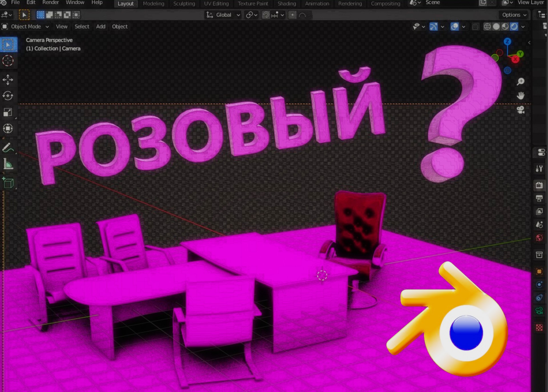The image size is (548, 392).
Task: Open the Options dropdown
Action: tap(514, 15)
